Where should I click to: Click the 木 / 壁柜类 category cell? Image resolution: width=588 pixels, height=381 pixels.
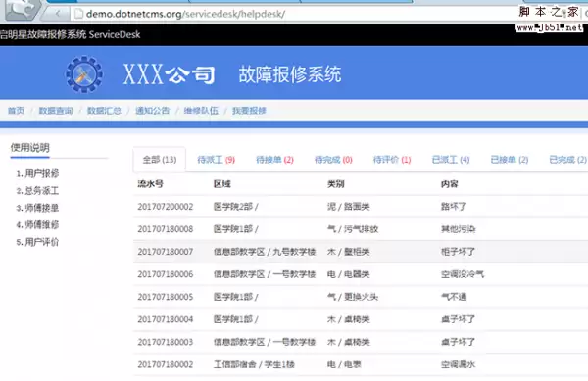[348, 252]
